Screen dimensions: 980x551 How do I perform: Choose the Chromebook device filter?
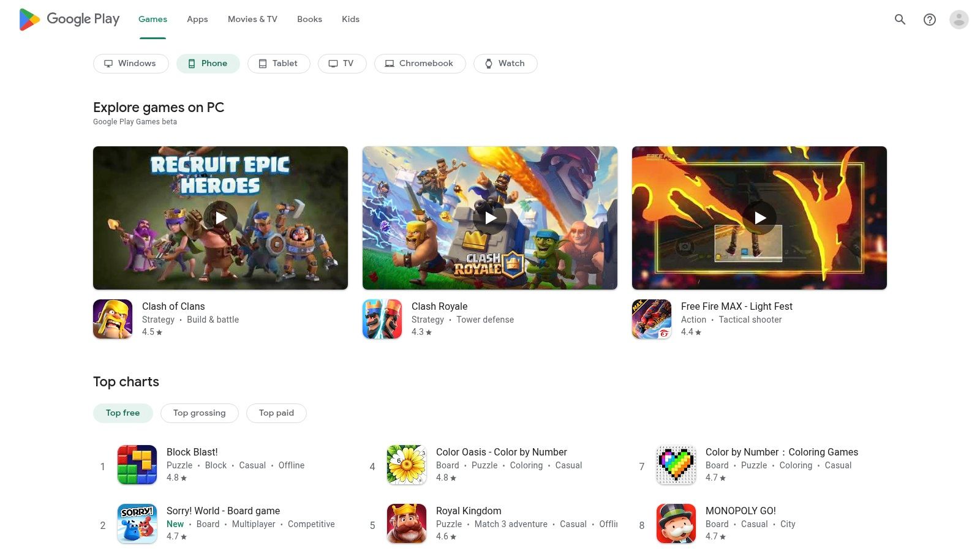tap(420, 63)
